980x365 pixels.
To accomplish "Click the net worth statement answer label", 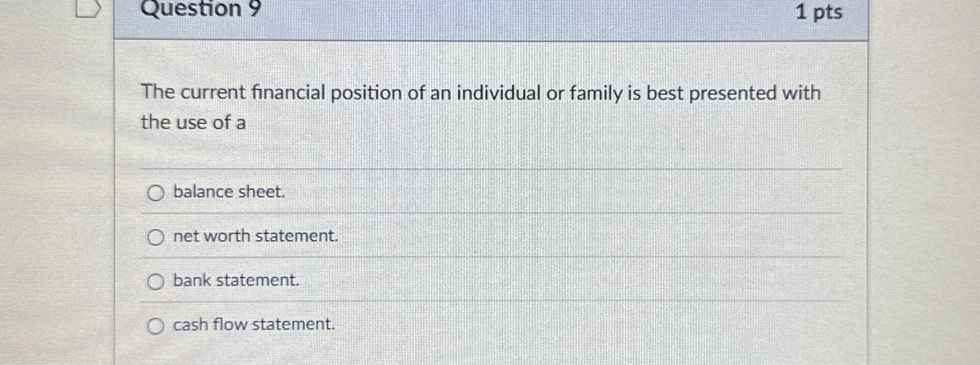I will click(255, 237).
